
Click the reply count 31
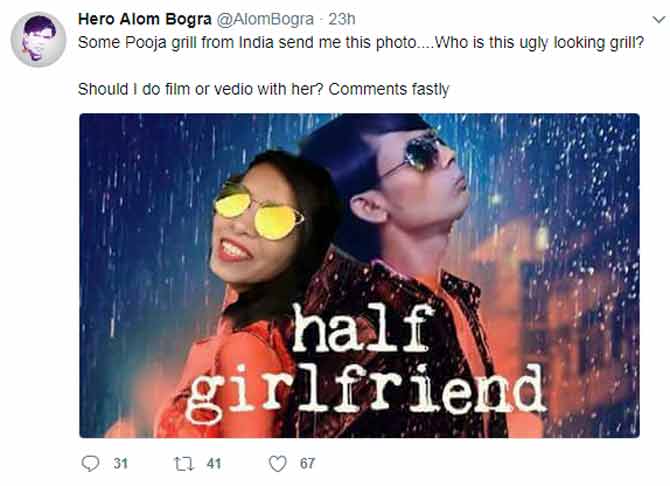point(121,463)
